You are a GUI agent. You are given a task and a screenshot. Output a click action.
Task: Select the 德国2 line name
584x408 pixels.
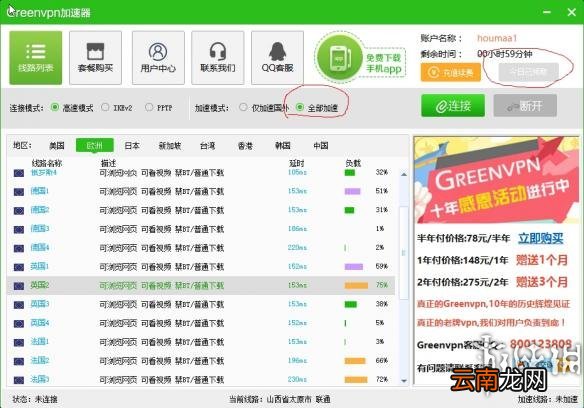point(39,210)
